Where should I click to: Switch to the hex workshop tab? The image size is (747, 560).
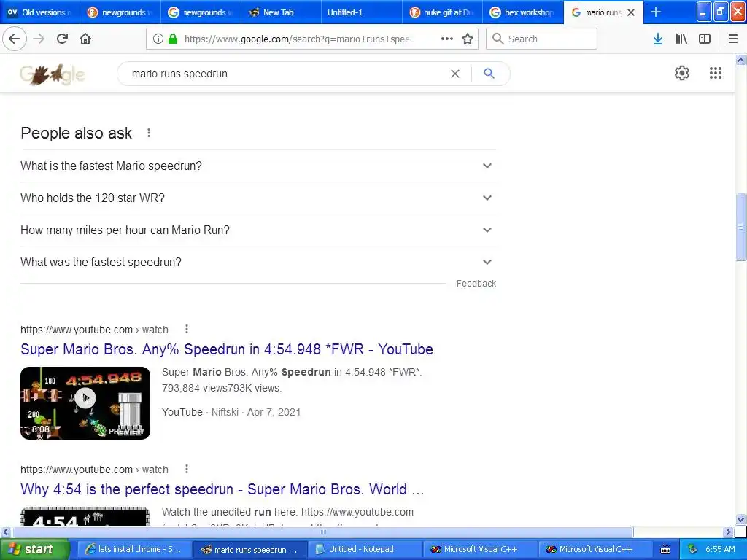522,12
